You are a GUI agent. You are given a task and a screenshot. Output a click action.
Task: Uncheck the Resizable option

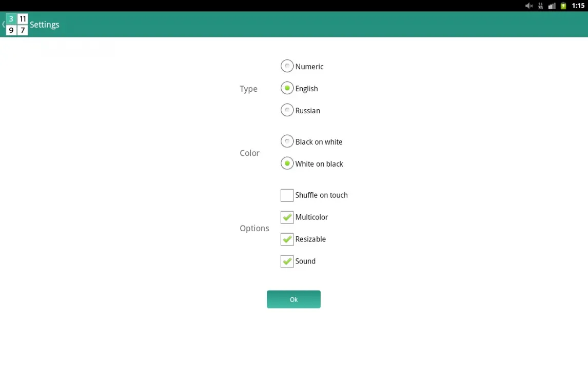tap(287, 239)
